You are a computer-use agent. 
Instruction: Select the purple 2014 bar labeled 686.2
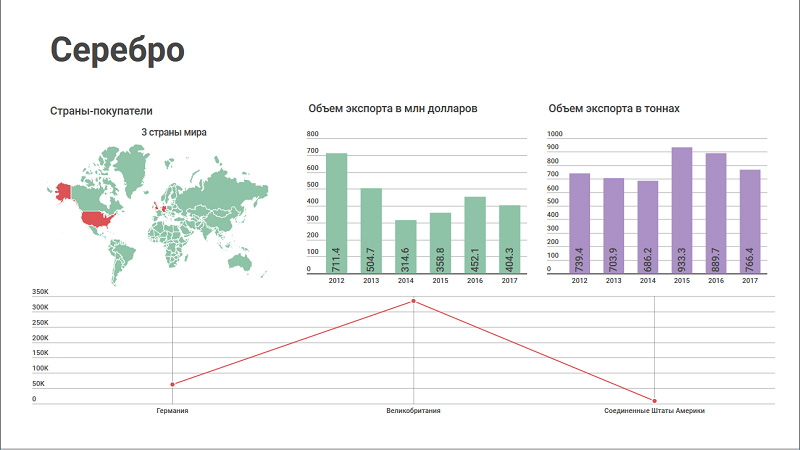(x=647, y=227)
